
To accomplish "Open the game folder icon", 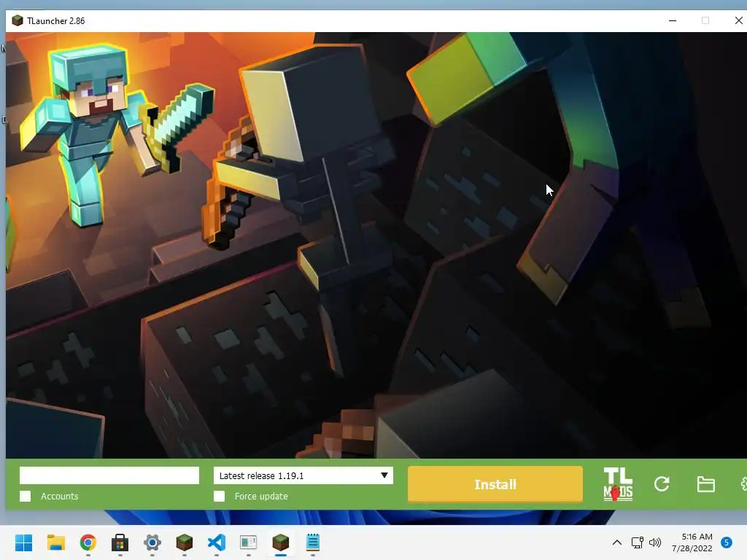I will 705,484.
